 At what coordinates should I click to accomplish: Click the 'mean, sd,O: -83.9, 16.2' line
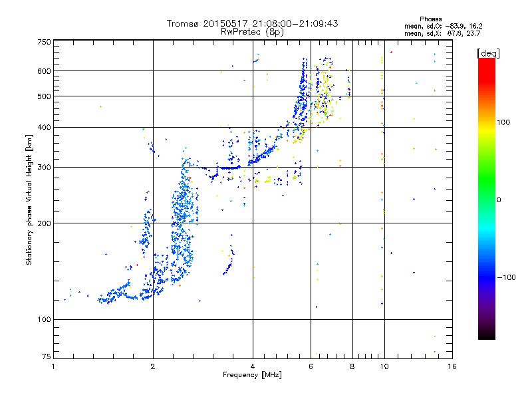tap(443, 26)
